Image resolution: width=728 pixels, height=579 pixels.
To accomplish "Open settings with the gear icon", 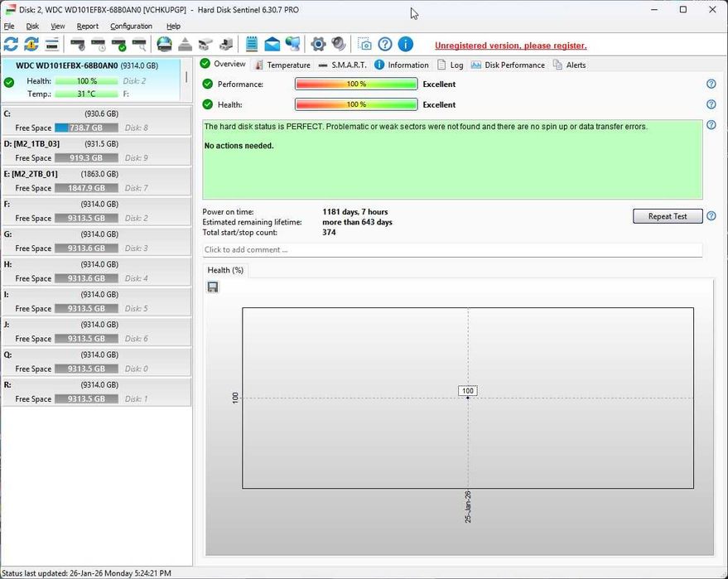I will pos(318,45).
